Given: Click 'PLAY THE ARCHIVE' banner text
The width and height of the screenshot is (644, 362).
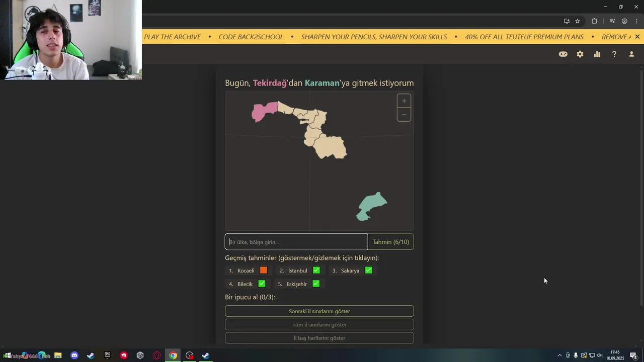Looking at the screenshot, I should click(173, 37).
